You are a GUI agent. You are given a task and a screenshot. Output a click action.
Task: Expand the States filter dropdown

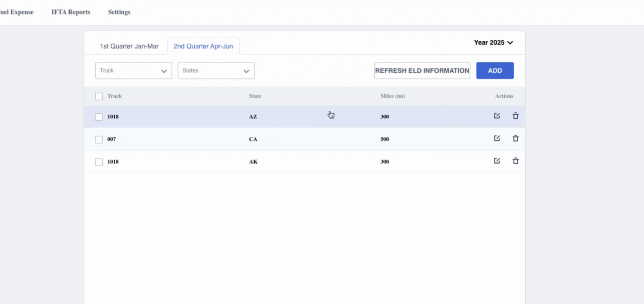pos(216,71)
